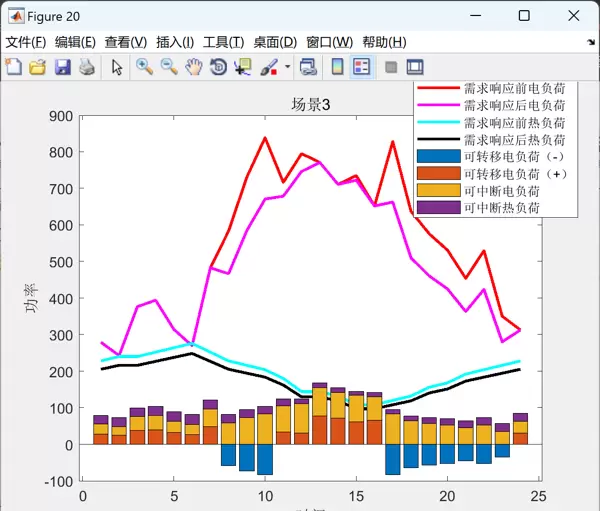Toggle the Insert Colorbar button
The width and height of the screenshot is (600, 511).
(x=337, y=67)
